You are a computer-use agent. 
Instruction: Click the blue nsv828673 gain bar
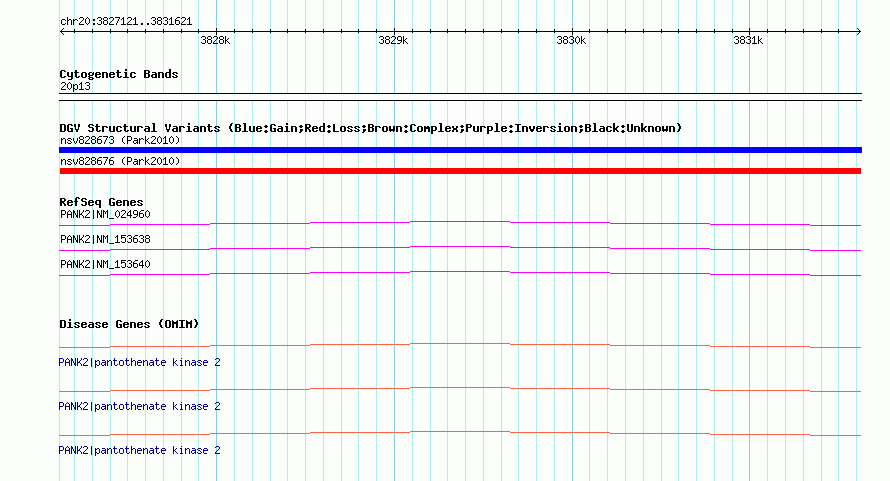pos(460,150)
